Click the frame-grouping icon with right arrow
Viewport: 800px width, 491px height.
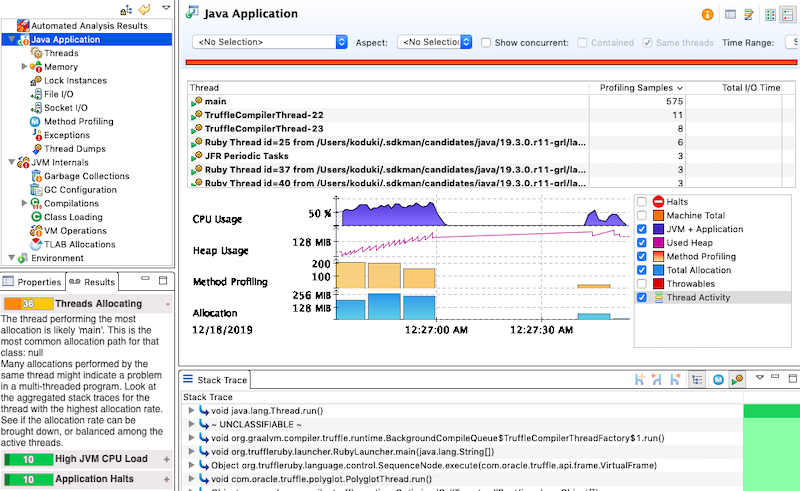674,379
